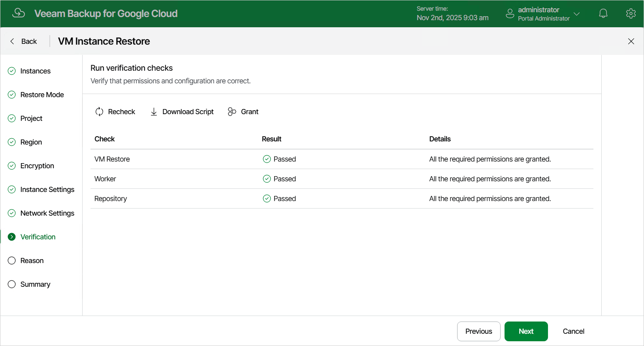644x346 pixels.
Task: Click the Back link text
Action: (x=29, y=41)
